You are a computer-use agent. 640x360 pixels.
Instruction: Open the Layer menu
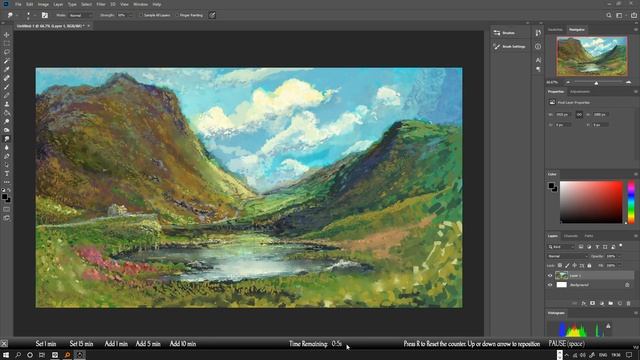tap(58, 4)
